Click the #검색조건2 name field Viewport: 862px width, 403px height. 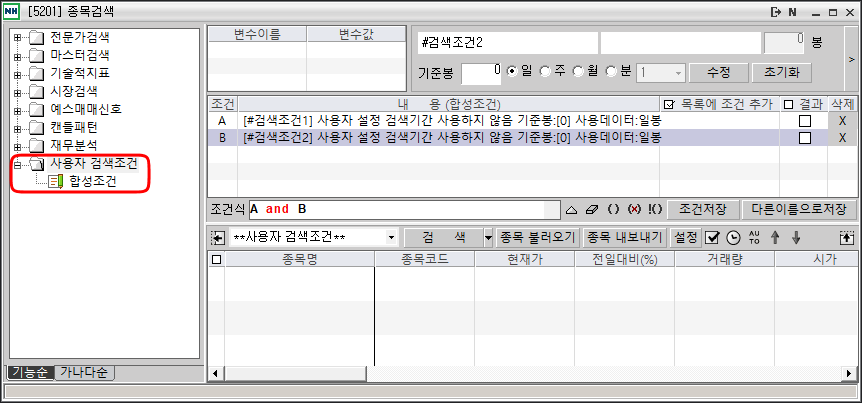[507, 43]
